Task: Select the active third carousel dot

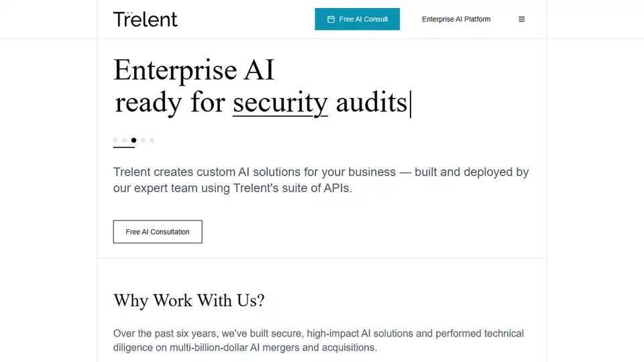Action: [134, 140]
